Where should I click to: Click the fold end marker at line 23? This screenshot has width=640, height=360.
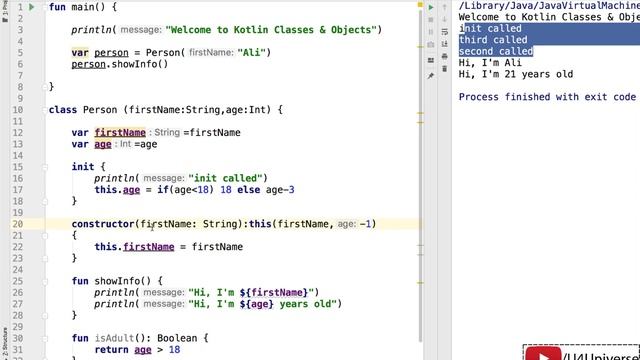pos(44,258)
